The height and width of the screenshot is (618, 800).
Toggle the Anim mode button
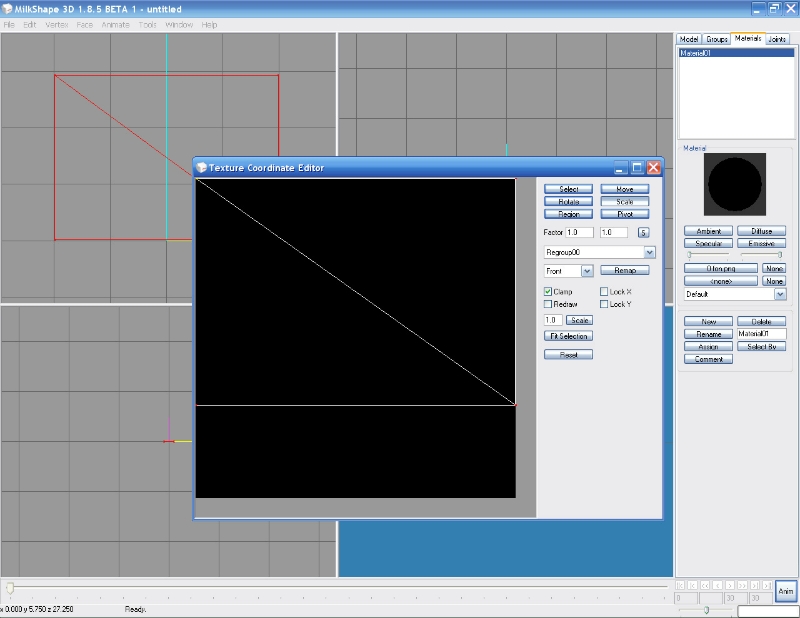[786, 590]
